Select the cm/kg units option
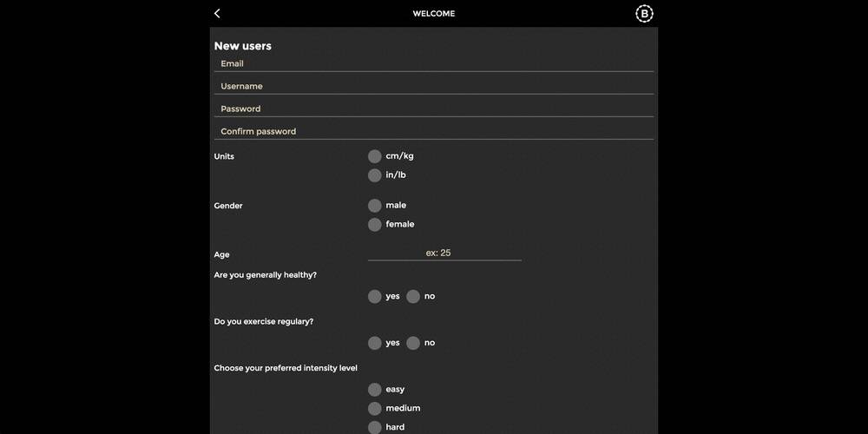 (375, 156)
